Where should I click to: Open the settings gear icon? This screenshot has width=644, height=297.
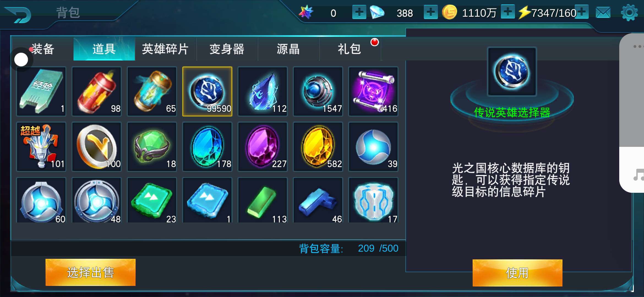click(x=629, y=13)
